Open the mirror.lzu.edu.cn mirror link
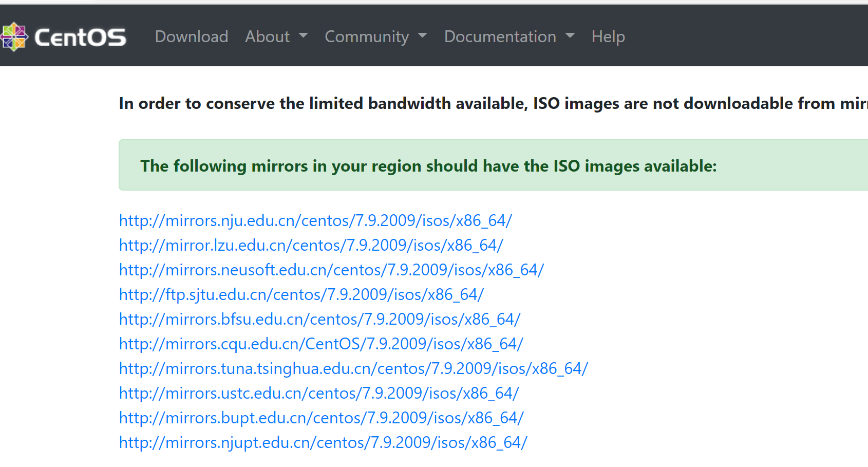 pyautogui.click(x=311, y=245)
